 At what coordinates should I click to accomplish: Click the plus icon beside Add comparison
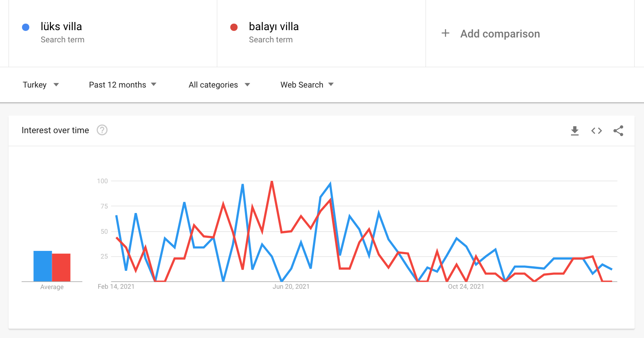tap(446, 33)
